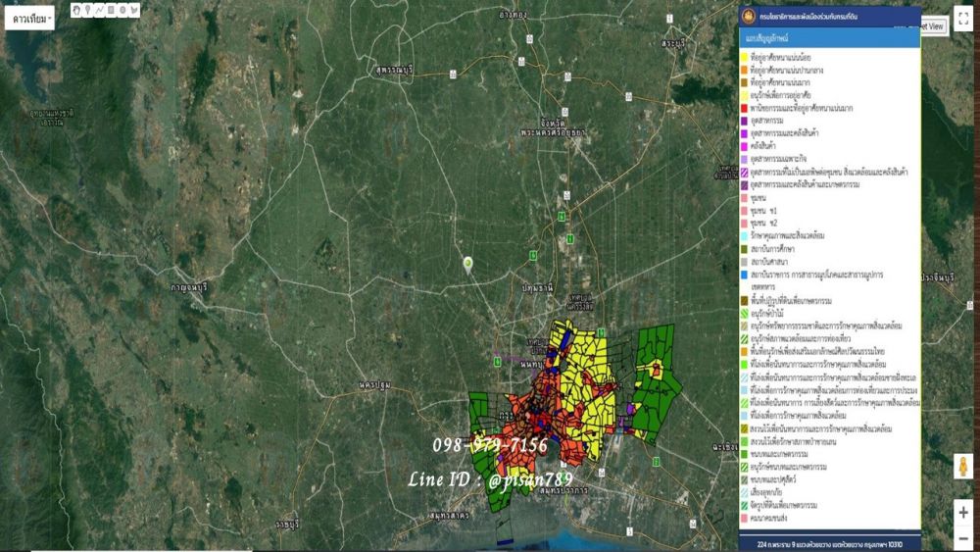Select the add marker drawing tool
This screenshot has width=980, height=552.
pyautogui.click(x=88, y=10)
